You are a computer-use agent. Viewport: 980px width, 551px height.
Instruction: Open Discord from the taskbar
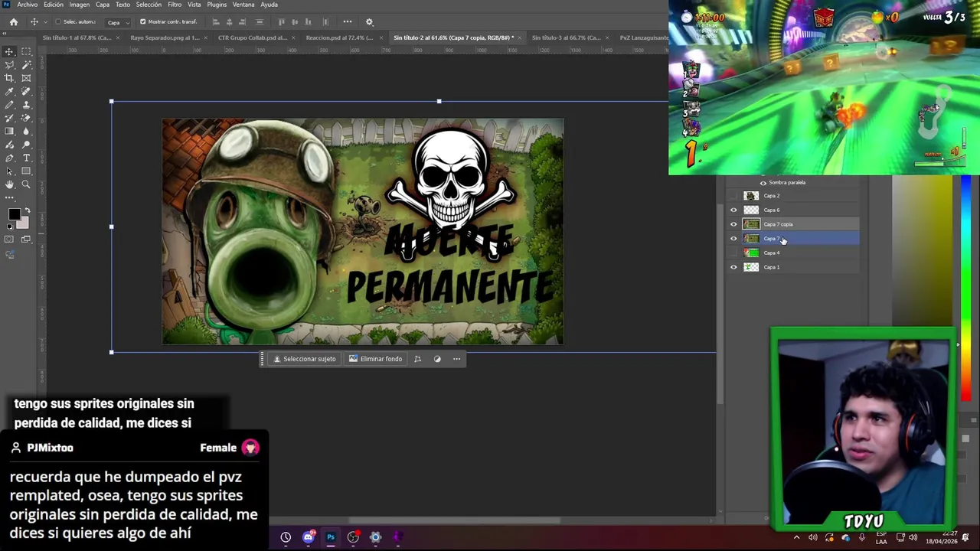309,537
